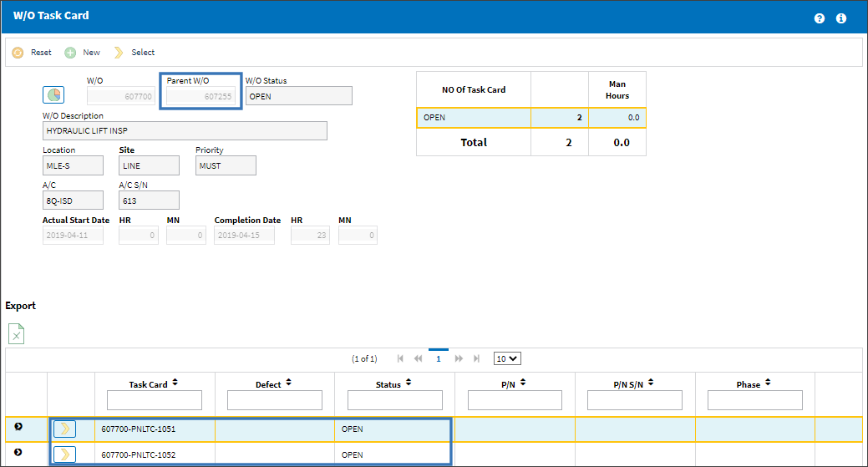Click the A/C field 8Q-ISD
Viewport: 868px width, 467px height.
click(x=73, y=201)
